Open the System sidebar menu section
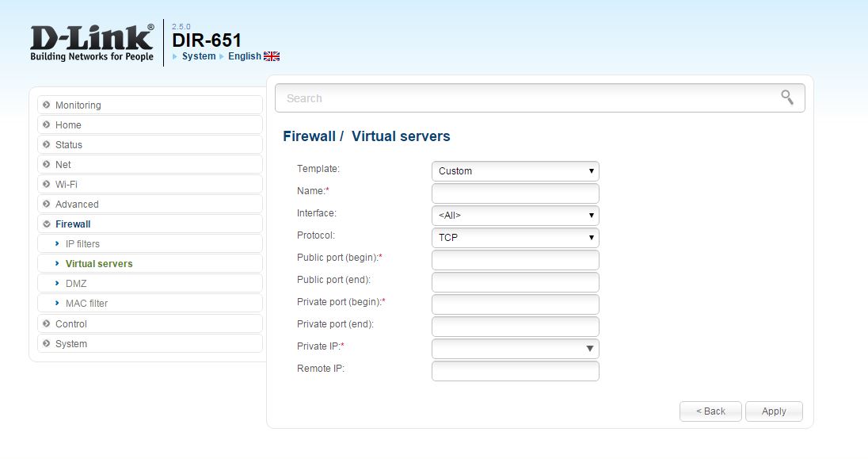 pyautogui.click(x=150, y=344)
